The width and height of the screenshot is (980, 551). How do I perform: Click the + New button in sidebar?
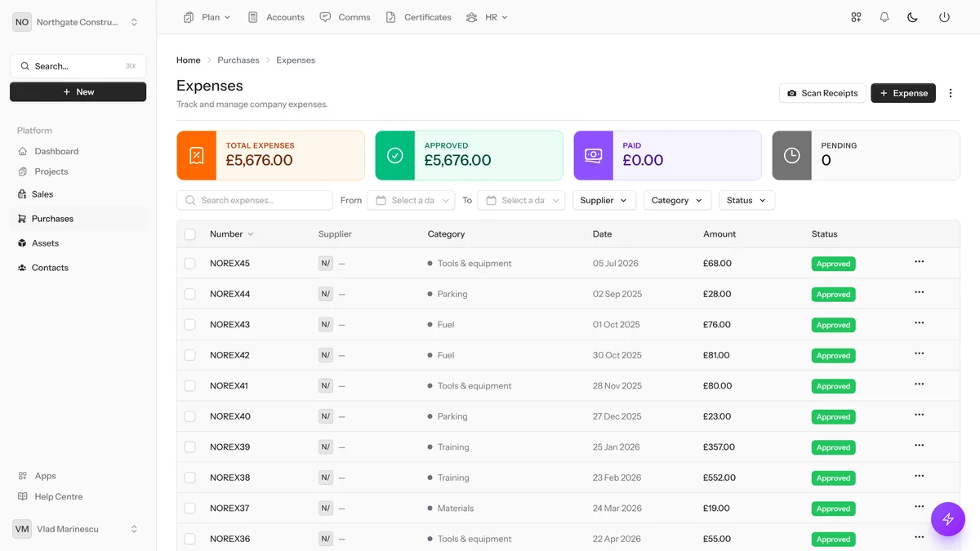[78, 92]
